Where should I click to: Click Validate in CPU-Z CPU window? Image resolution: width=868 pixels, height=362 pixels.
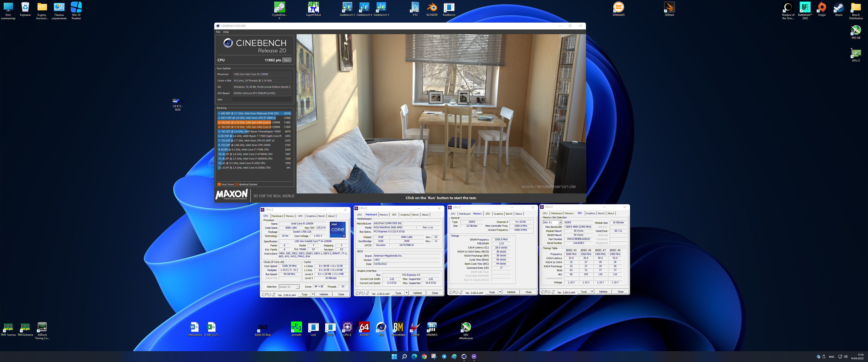(x=323, y=294)
